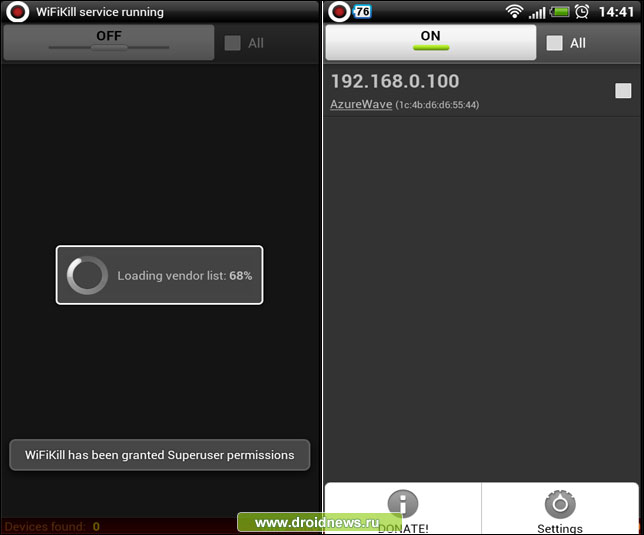Tick checkbox for device 192.168.0.100

[623, 90]
